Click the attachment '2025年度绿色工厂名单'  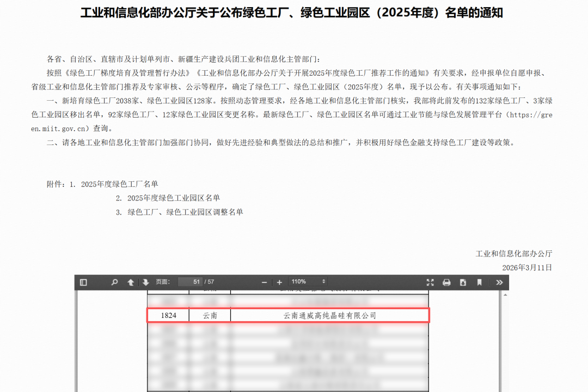pos(120,184)
